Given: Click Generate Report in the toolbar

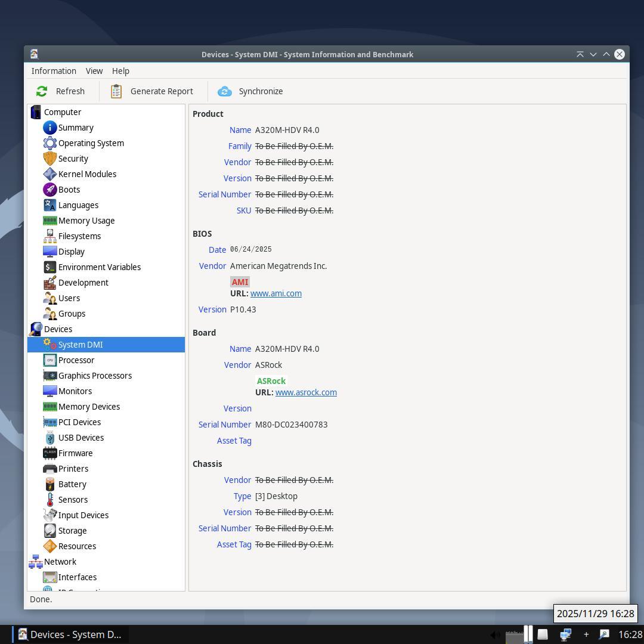Looking at the screenshot, I should pos(152,91).
